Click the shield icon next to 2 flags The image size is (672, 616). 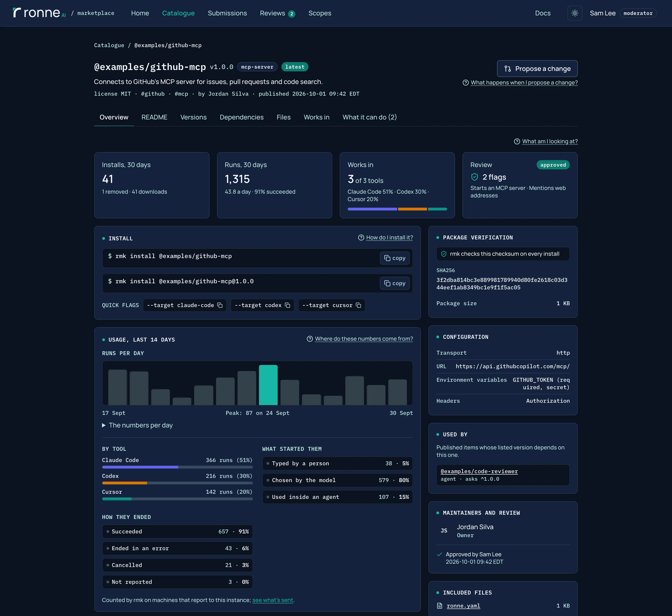click(475, 177)
